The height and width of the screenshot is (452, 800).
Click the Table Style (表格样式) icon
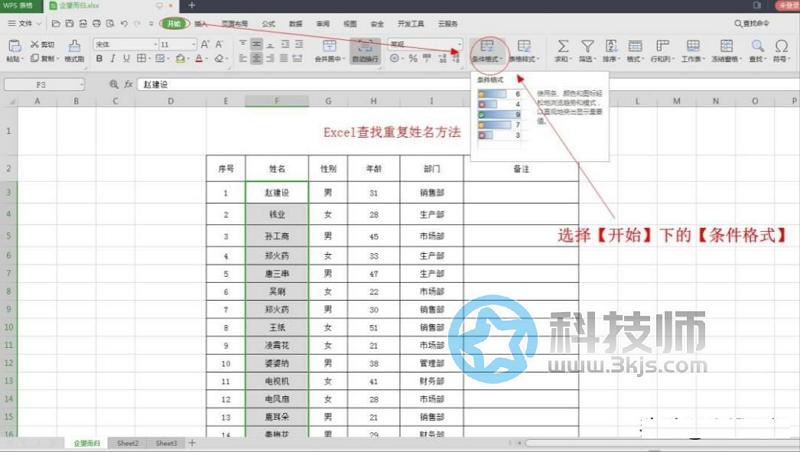[x=524, y=46]
